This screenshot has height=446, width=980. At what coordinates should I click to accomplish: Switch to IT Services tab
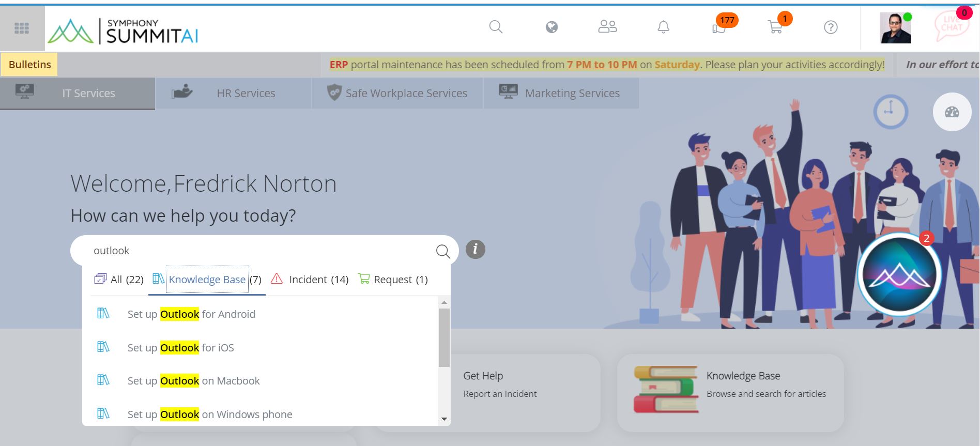coord(78,94)
